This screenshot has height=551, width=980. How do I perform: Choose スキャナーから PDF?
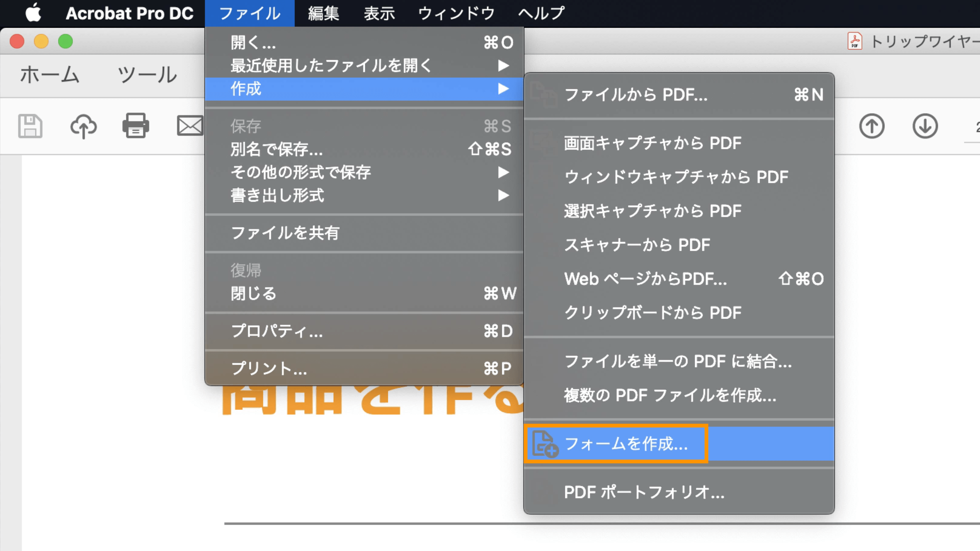pos(679,245)
